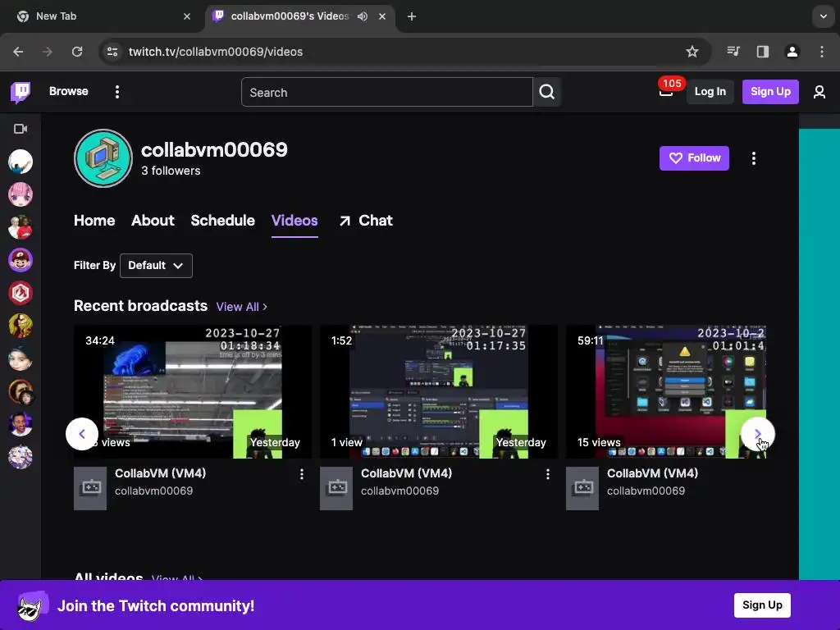Click the search magnifier button

546,92
